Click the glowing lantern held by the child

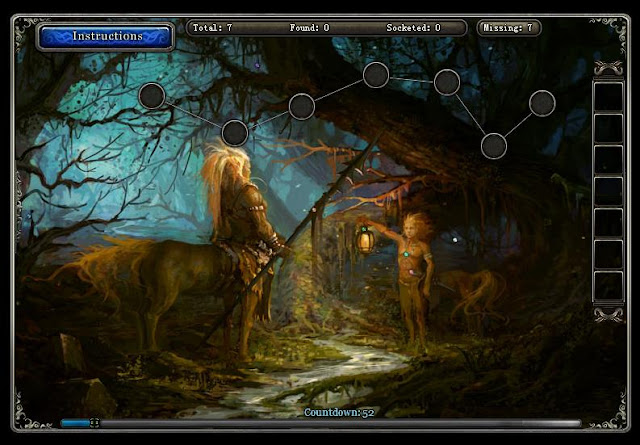[364, 239]
